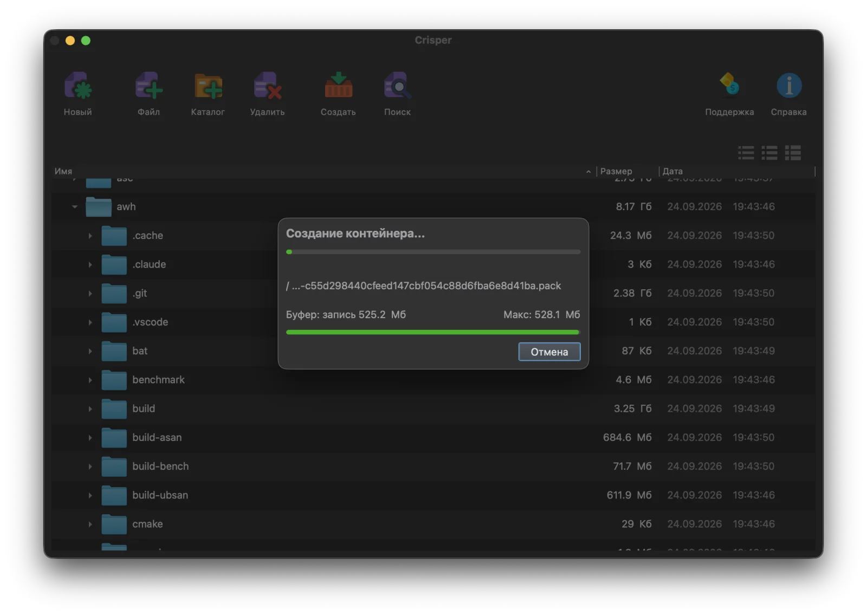The height and width of the screenshot is (616, 867).
Task: Click the Удалить delete icon
Action: pos(267,86)
